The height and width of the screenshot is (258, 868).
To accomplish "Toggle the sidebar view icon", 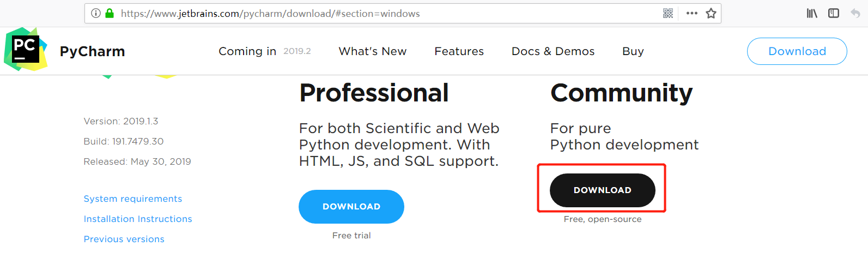I will click(834, 13).
